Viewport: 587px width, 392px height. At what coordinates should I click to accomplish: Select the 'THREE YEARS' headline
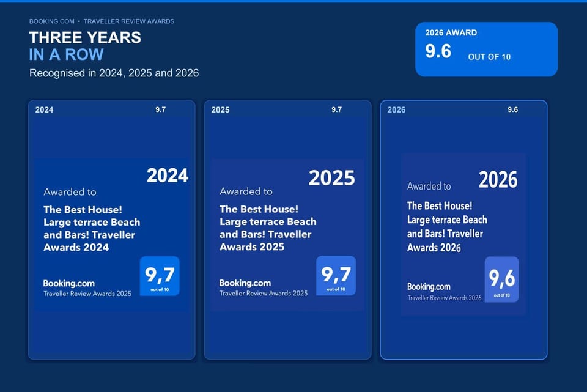pyautogui.click(x=85, y=37)
